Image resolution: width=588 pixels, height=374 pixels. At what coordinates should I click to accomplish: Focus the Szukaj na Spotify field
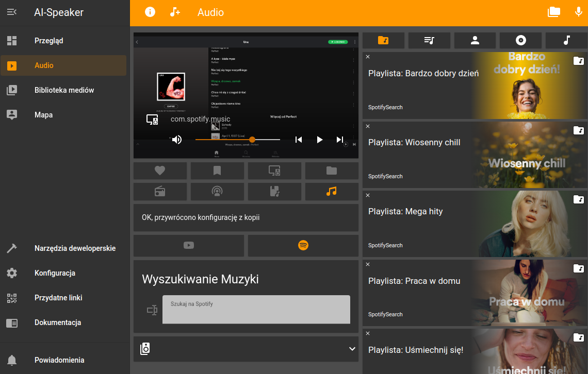pos(256,310)
